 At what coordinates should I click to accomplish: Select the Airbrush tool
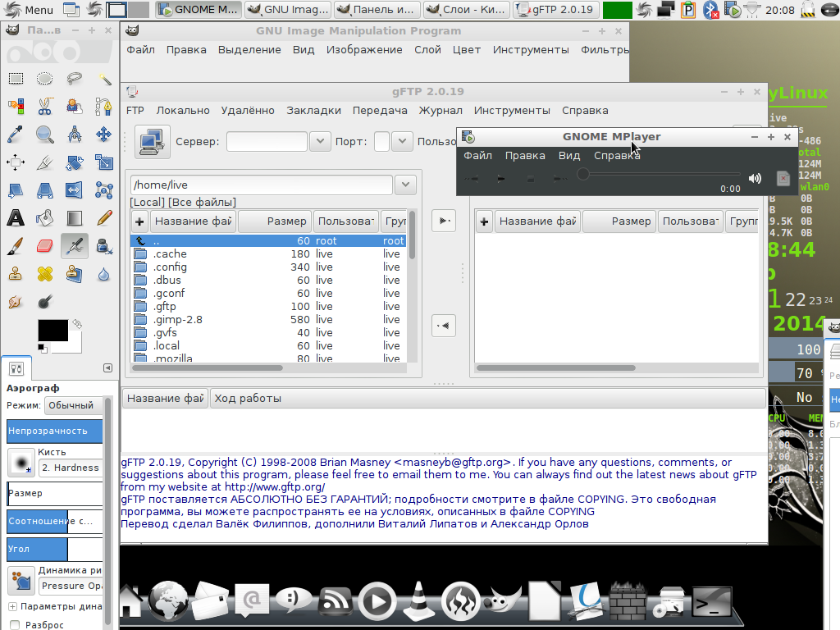(x=75, y=246)
